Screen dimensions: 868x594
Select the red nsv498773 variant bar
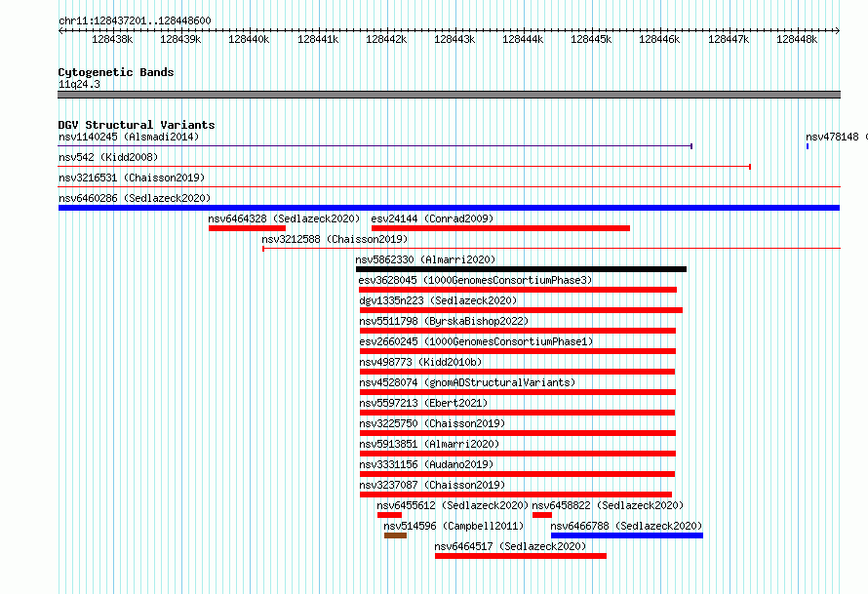pos(517,372)
